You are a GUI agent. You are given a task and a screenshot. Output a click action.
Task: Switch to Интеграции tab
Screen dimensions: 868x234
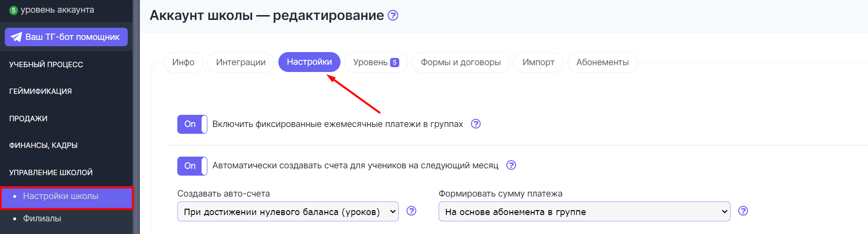pos(241,62)
